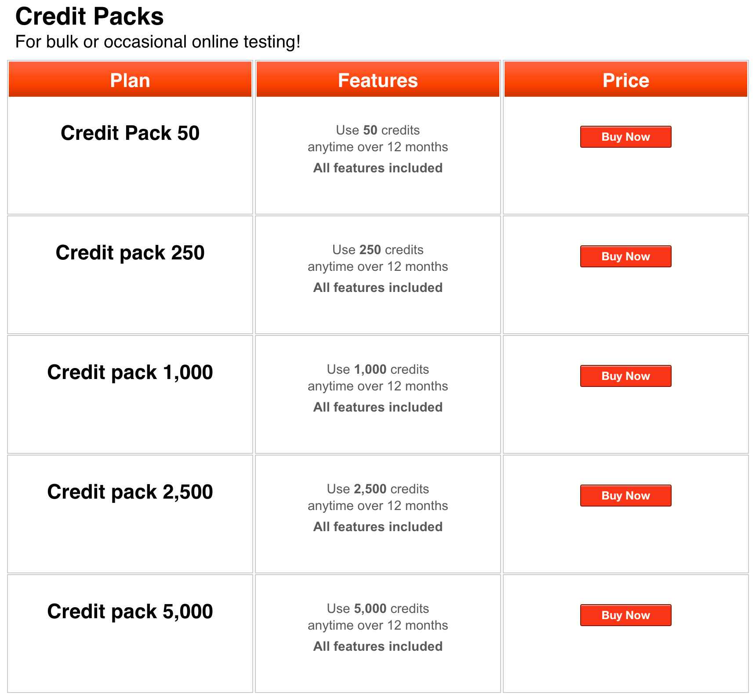Image resolution: width=756 pixels, height=700 pixels.
Task: Click the Credit Pack 50 plan name
Action: 130,133
